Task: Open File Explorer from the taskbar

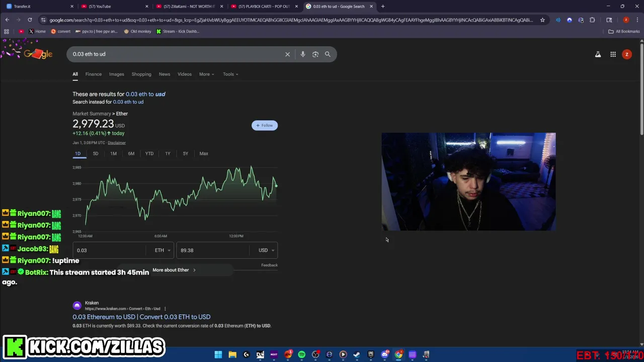Action: (x=232, y=354)
